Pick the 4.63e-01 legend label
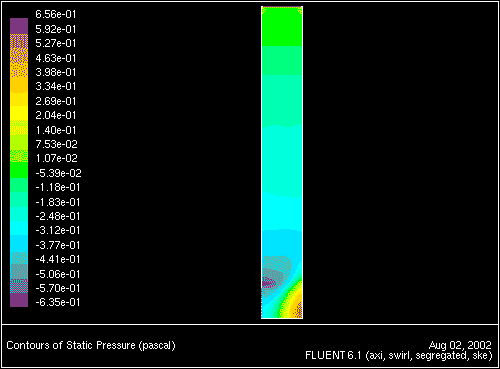Image resolution: width=500 pixels, height=369 pixels. click(56, 58)
